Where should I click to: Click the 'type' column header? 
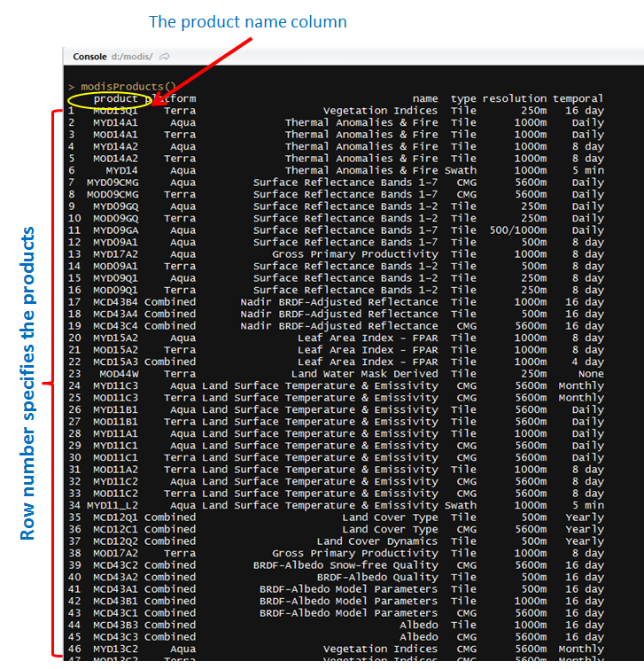pyautogui.click(x=463, y=98)
